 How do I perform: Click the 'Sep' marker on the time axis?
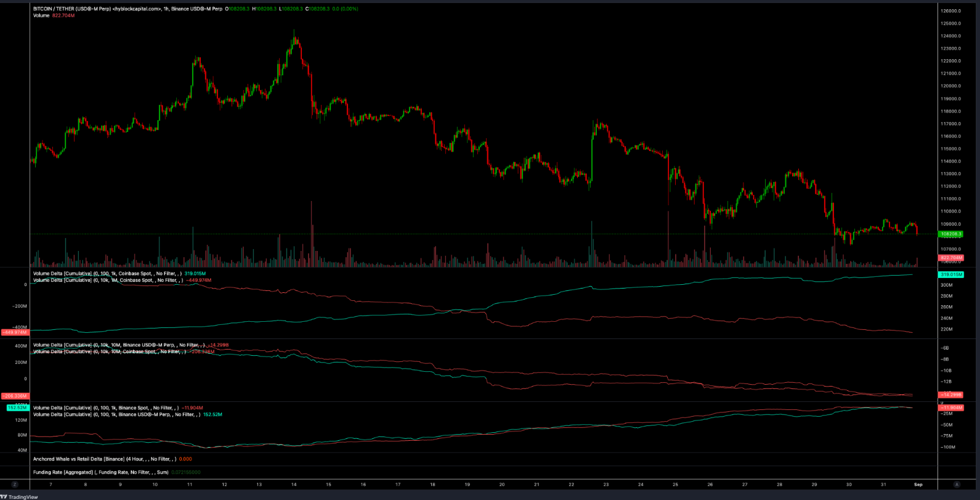point(918,485)
